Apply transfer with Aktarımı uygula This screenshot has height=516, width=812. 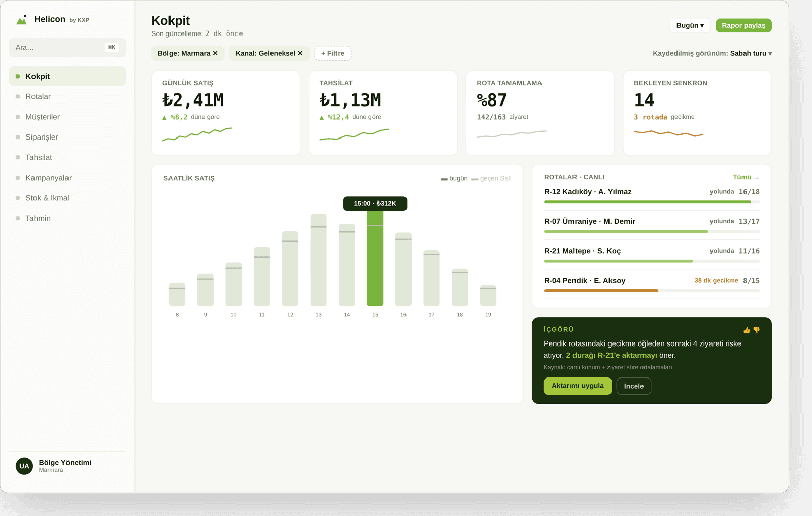click(x=578, y=386)
